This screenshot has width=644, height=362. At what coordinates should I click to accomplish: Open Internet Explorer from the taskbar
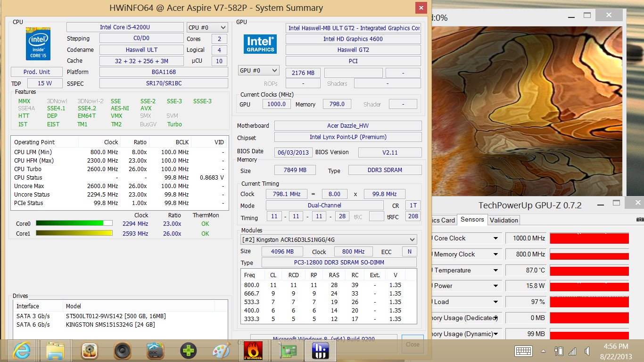22,351
